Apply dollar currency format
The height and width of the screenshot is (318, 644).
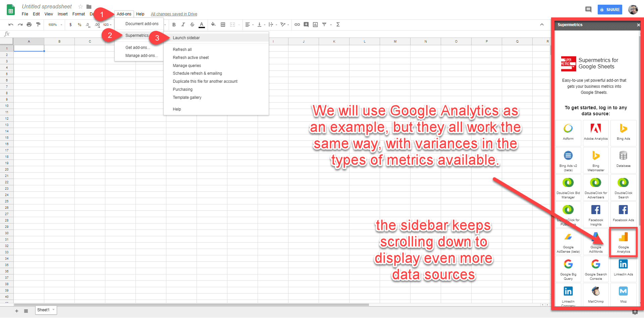tap(70, 24)
